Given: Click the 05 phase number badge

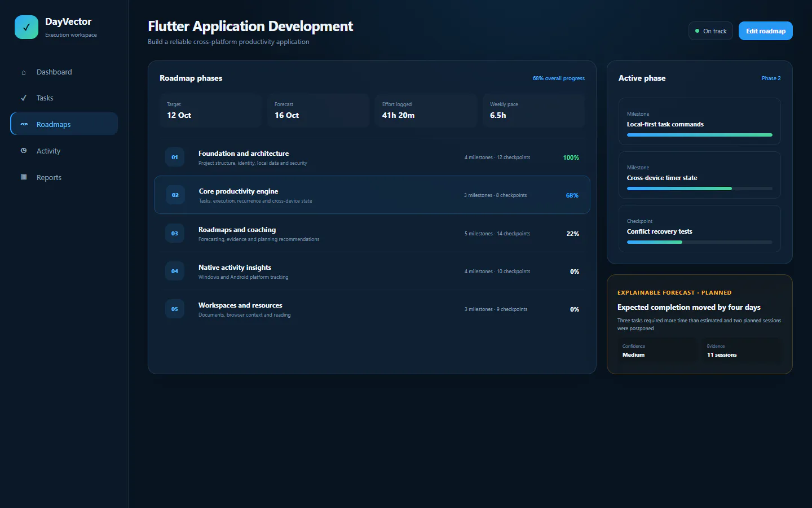Looking at the screenshot, I should pos(175,309).
